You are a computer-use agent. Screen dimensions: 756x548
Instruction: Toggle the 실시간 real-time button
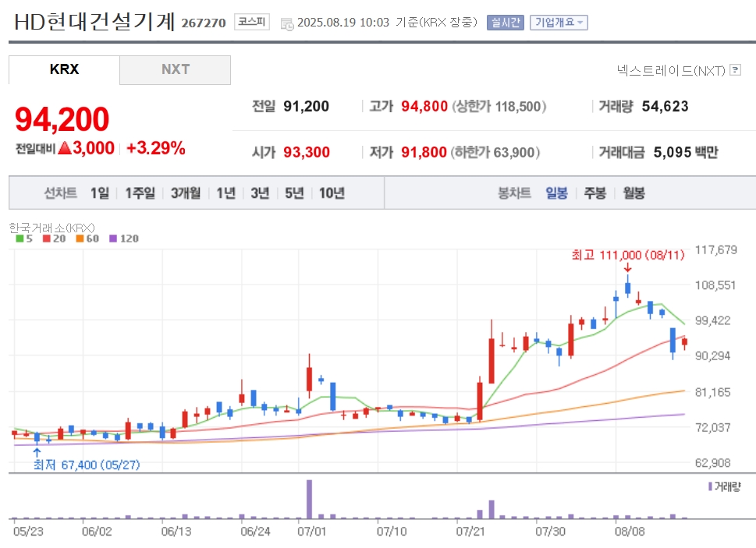click(x=506, y=22)
